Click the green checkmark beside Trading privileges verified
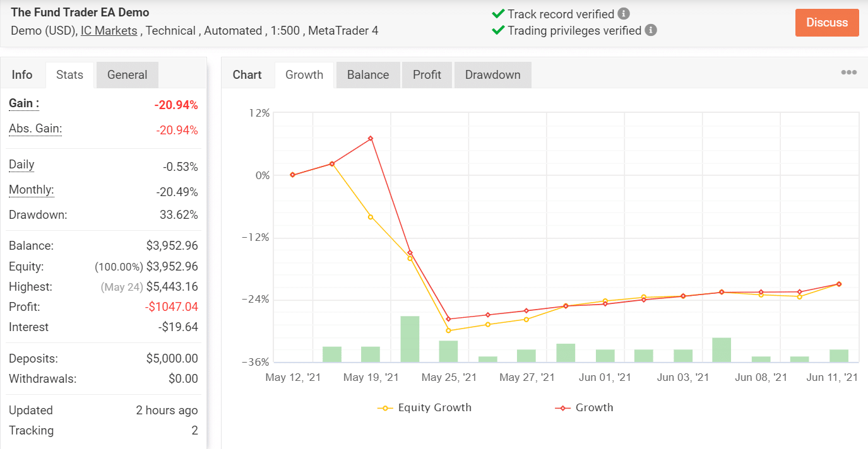 (x=499, y=30)
